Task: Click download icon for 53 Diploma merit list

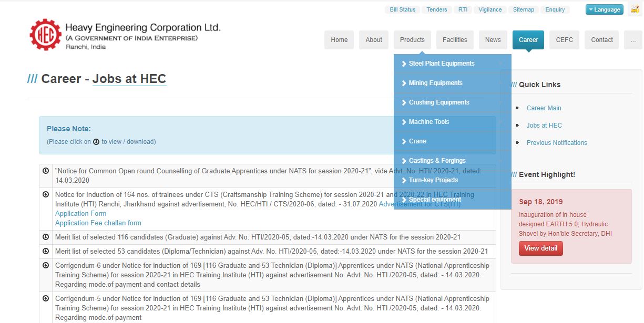Action: (45, 251)
